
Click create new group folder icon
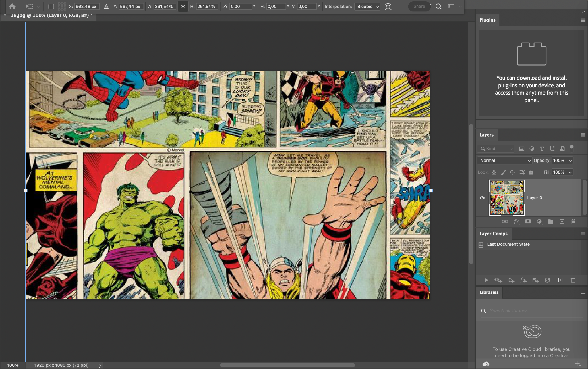[550, 221]
